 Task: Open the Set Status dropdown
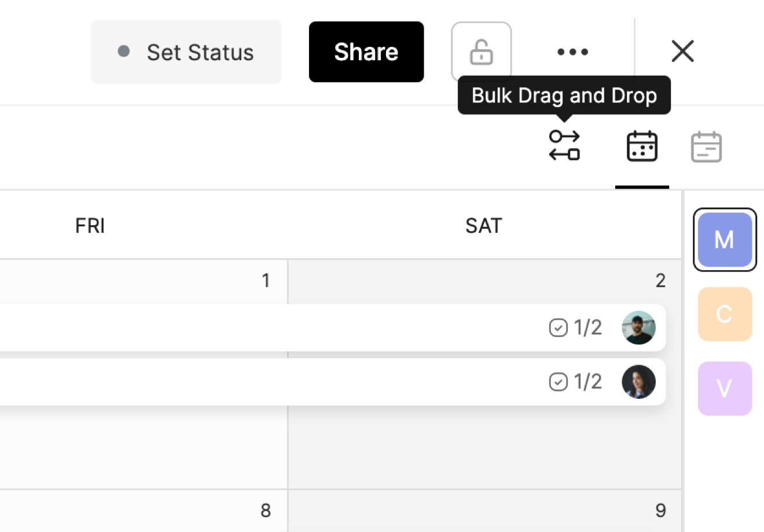[x=186, y=52]
